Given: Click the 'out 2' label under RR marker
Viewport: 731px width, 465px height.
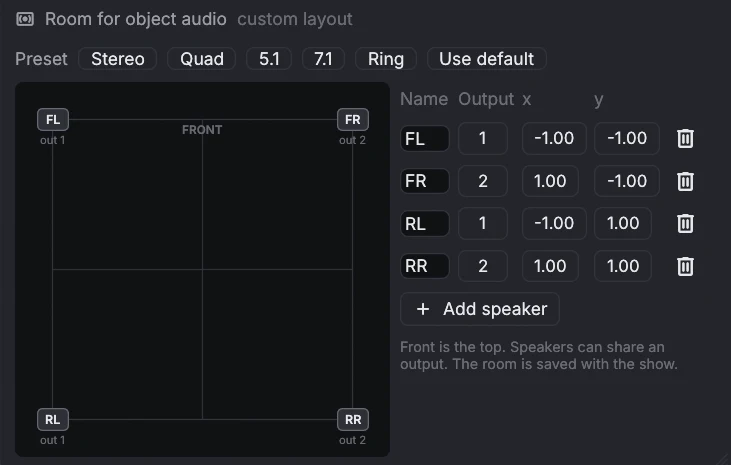Looking at the screenshot, I should 352,440.
